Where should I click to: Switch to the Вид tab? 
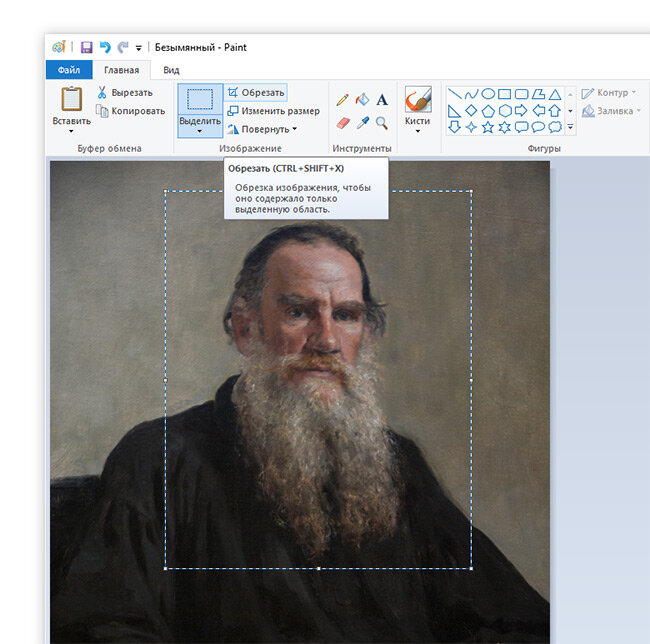(x=171, y=70)
